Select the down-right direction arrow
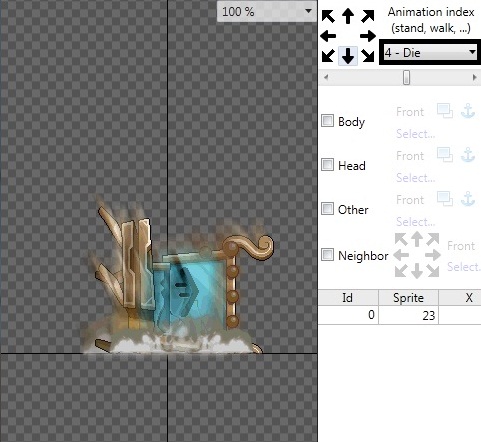The image size is (481, 442). point(368,56)
